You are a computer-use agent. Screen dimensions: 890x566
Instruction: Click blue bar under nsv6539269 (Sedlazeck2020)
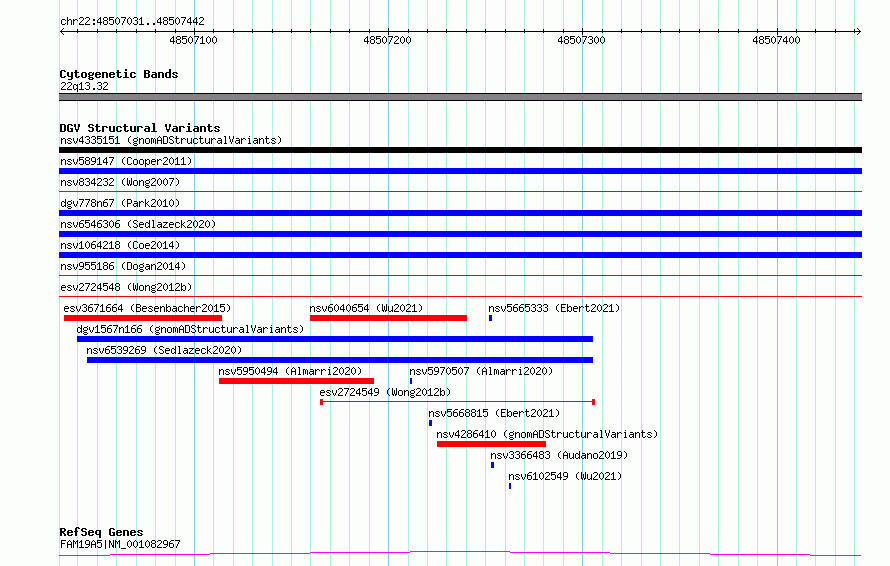340,360
